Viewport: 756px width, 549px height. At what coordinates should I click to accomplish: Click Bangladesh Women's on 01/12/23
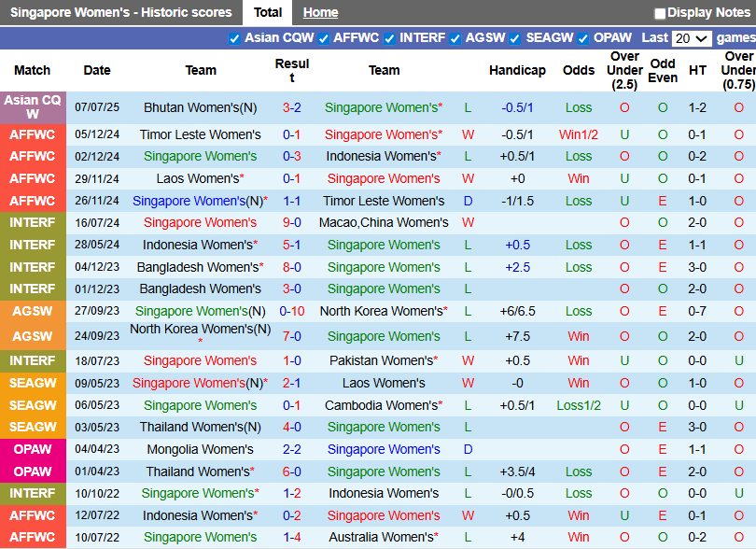tap(200, 289)
